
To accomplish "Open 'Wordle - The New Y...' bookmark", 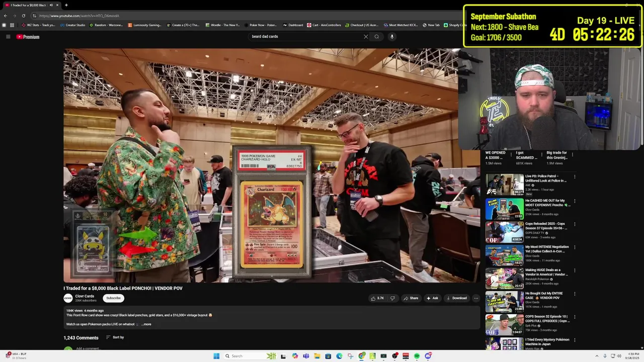I will (222, 25).
